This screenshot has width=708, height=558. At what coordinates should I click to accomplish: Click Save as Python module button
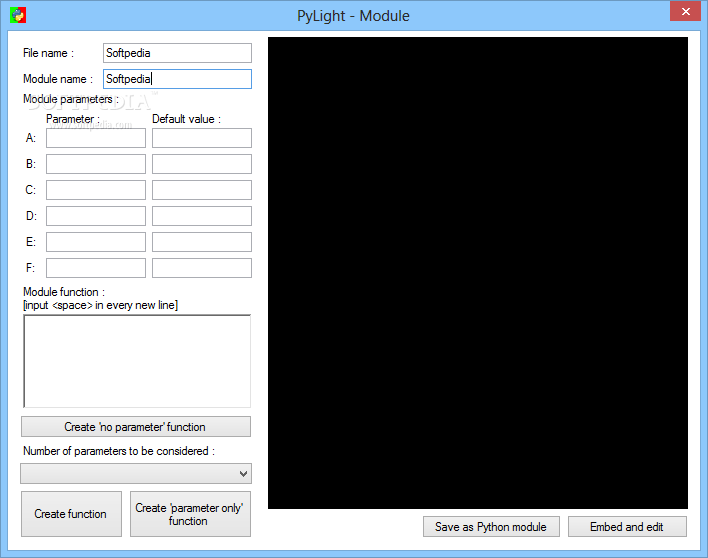[x=491, y=526]
